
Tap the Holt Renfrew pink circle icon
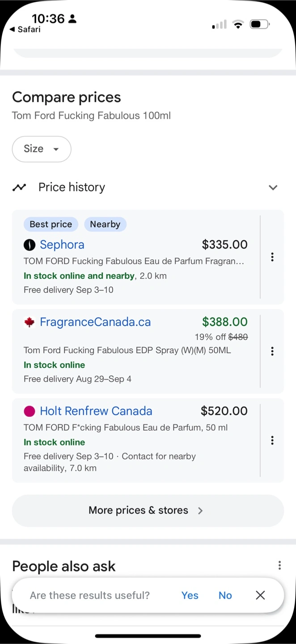pyautogui.click(x=29, y=411)
